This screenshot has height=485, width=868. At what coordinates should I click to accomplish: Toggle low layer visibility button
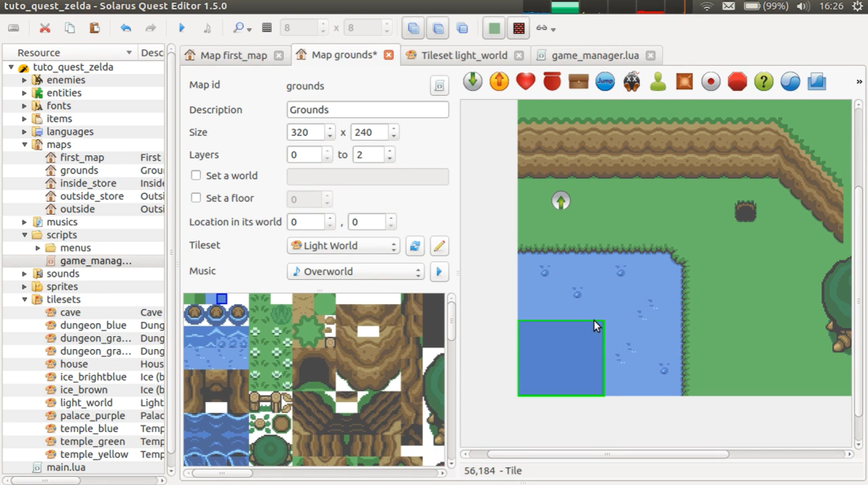pos(414,28)
